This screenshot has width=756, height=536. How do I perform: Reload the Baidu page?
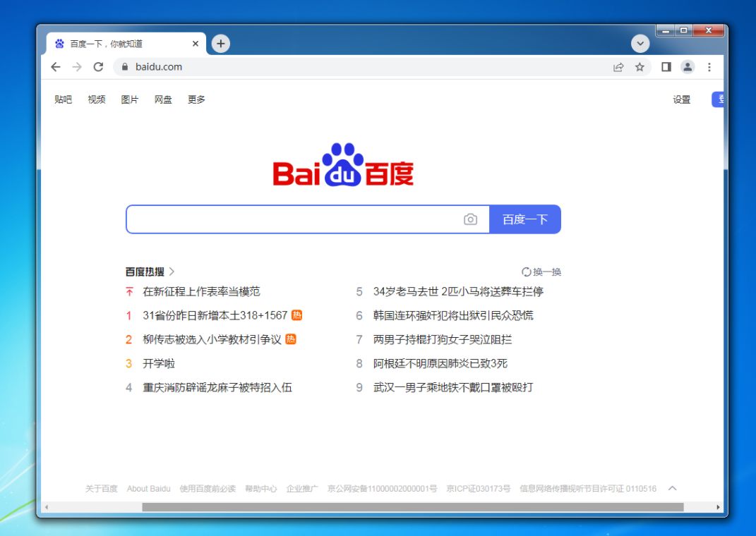point(98,67)
